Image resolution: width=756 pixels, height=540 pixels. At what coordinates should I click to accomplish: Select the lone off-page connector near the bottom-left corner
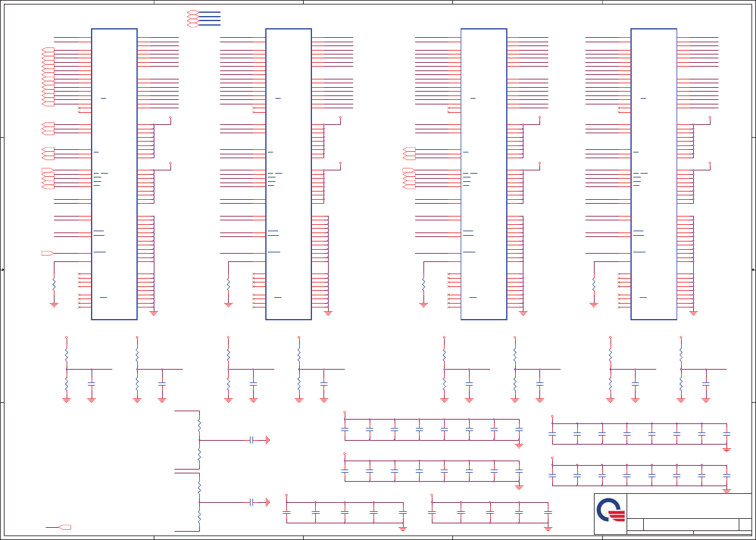point(65,527)
